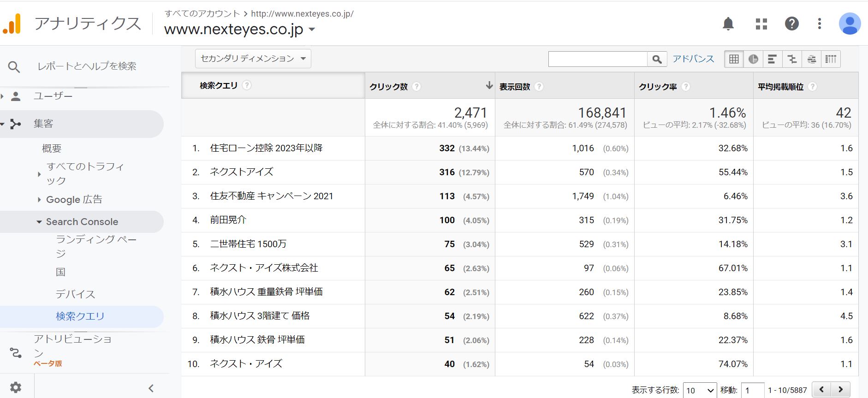
Task: Click the sort arrow on クリック数
Action: (489, 85)
